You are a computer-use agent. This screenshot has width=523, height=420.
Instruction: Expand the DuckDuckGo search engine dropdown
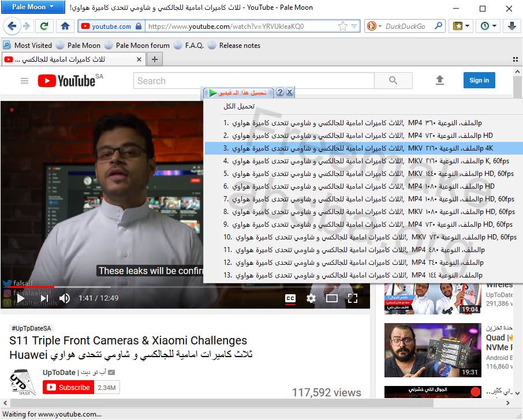coord(374,27)
